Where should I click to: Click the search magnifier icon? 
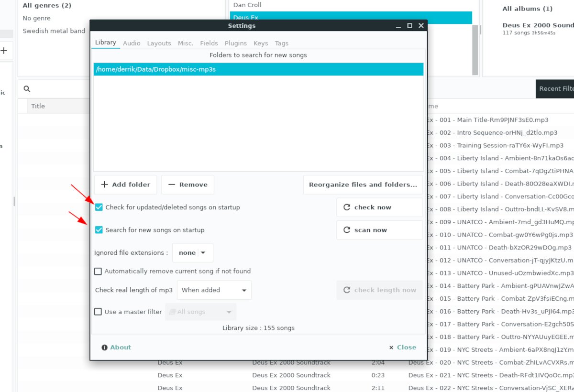tap(27, 89)
